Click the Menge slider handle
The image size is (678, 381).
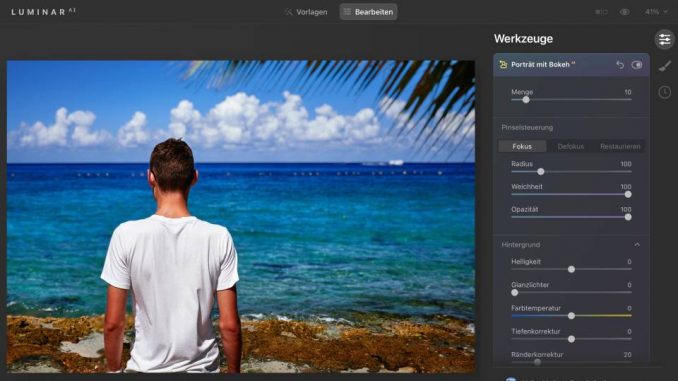pos(526,100)
